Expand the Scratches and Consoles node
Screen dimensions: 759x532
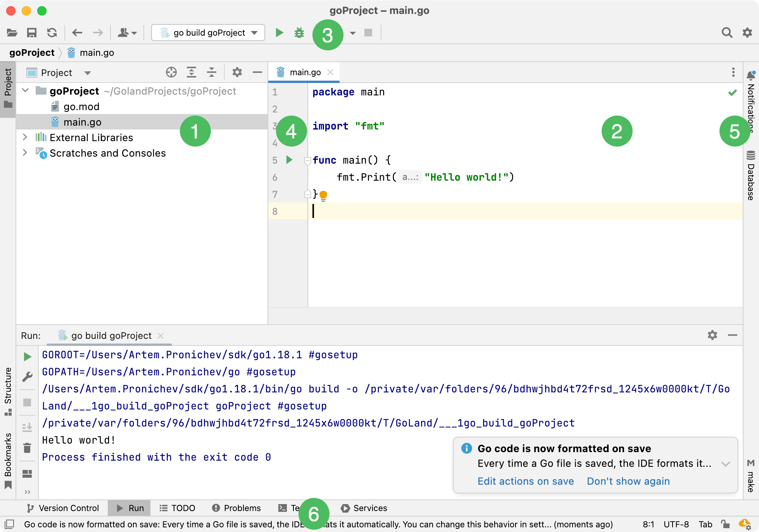click(x=25, y=153)
